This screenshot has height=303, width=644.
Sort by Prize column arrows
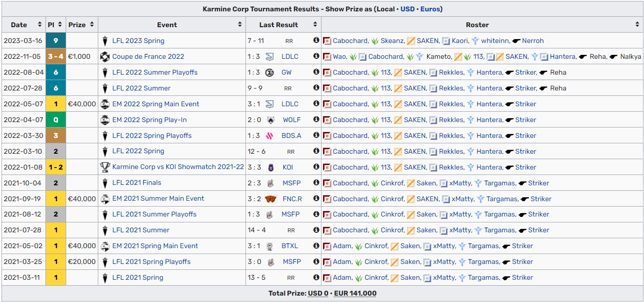92,25
